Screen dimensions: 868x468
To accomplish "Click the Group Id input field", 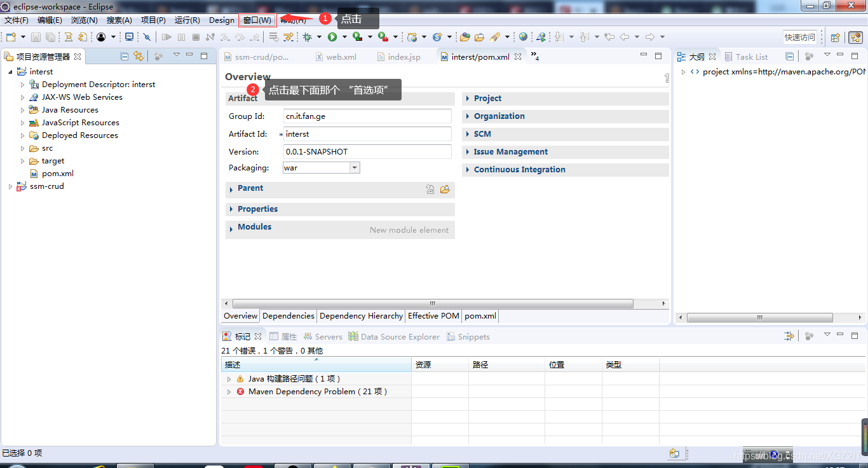I will pos(367,116).
